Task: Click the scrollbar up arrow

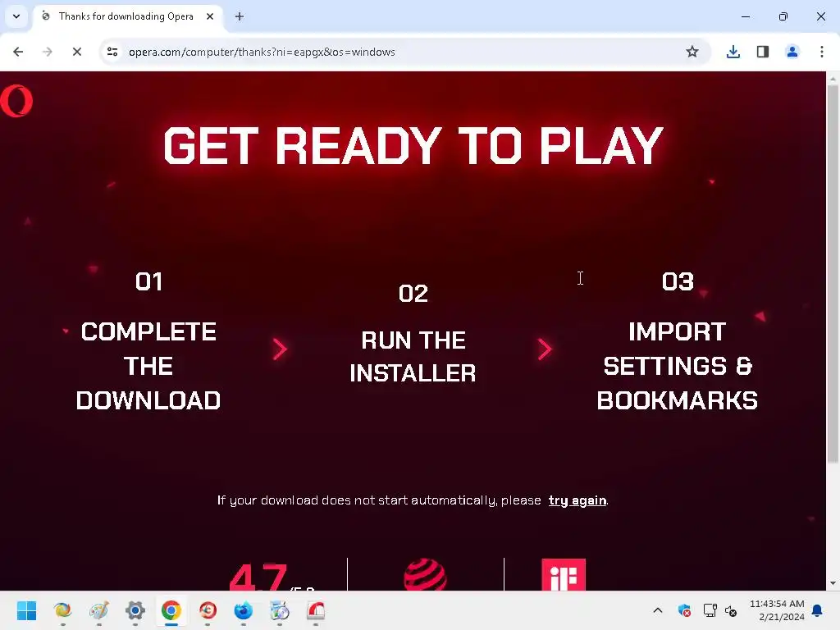Action: pos(833,79)
